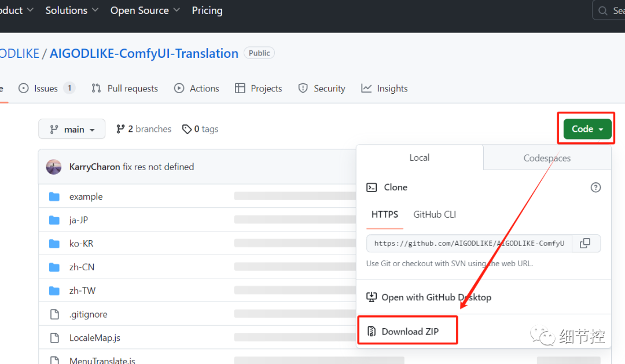
Task: Click the folder icon beside example
Action: [x=54, y=197]
